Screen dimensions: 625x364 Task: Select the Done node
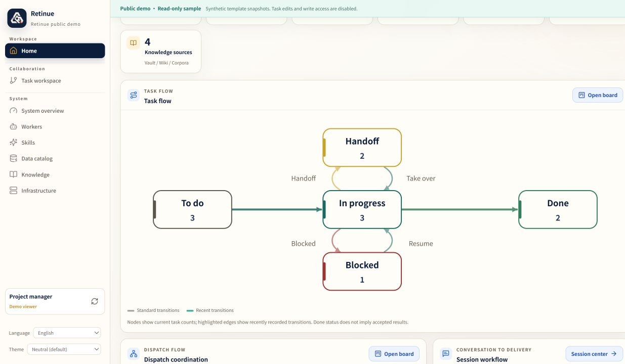(558, 209)
